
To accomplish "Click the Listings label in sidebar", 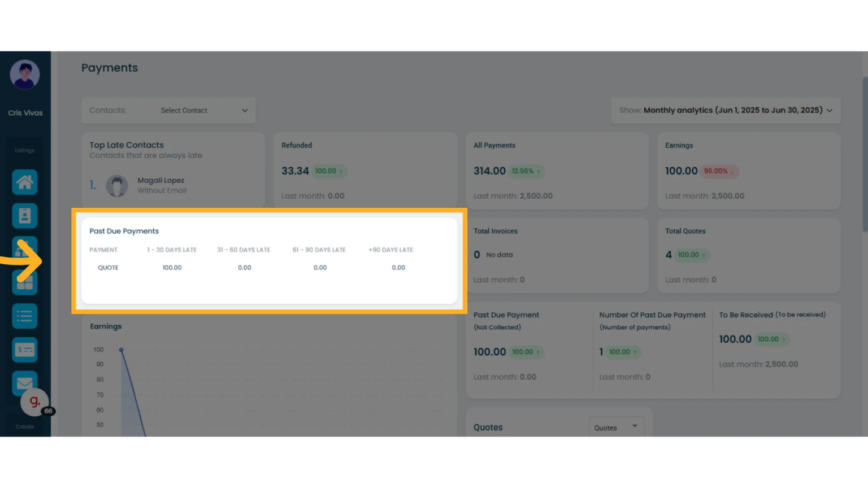I will [24, 150].
